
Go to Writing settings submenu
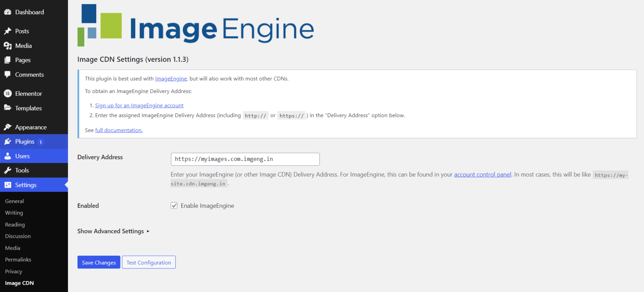pos(14,213)
